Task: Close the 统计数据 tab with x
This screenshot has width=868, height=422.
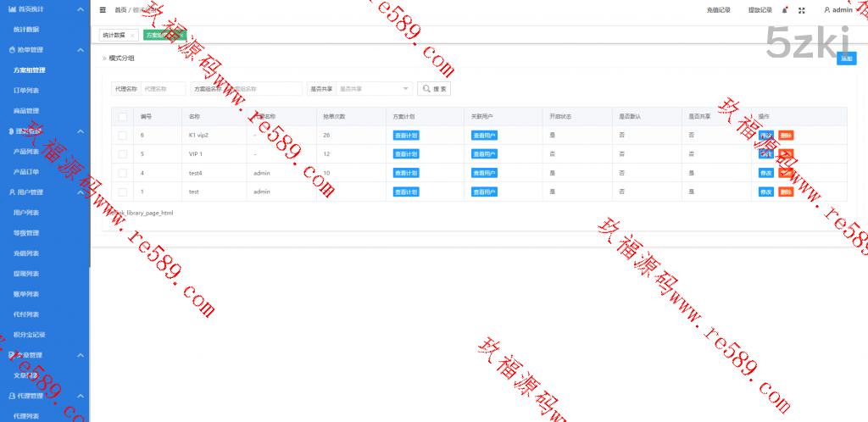Action: [x=132, y=36]
